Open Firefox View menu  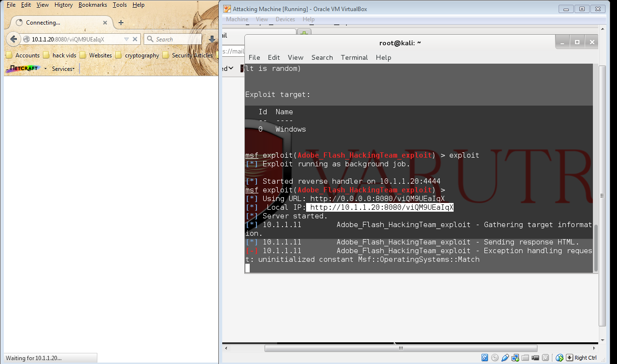pos(42,5)
